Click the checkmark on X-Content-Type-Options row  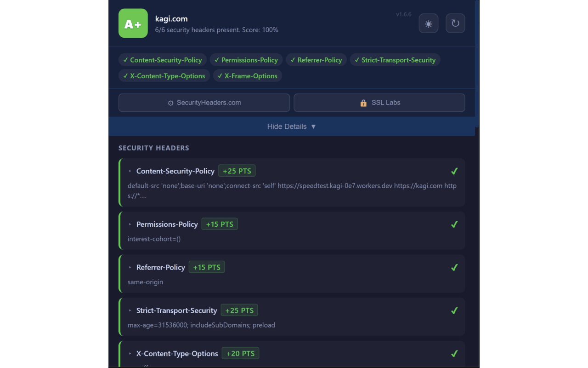coord(454,354)
